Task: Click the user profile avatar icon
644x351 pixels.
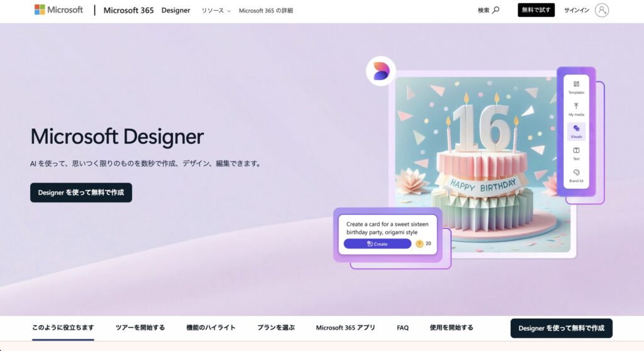Action: 602,10
